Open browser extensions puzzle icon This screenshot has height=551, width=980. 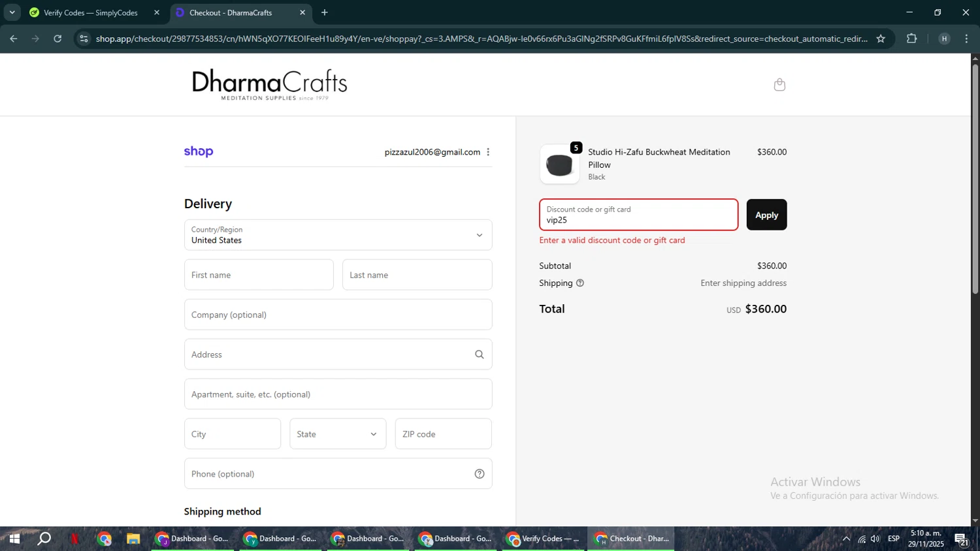(x=912, y=39)
